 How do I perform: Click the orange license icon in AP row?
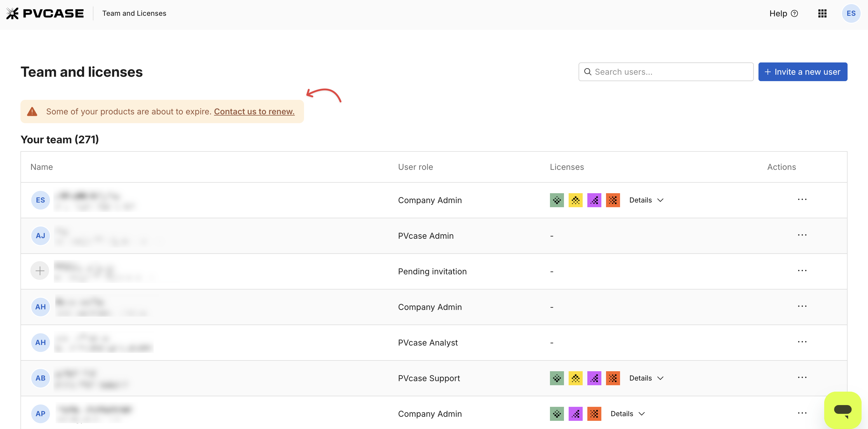click(x=594, y=414)
